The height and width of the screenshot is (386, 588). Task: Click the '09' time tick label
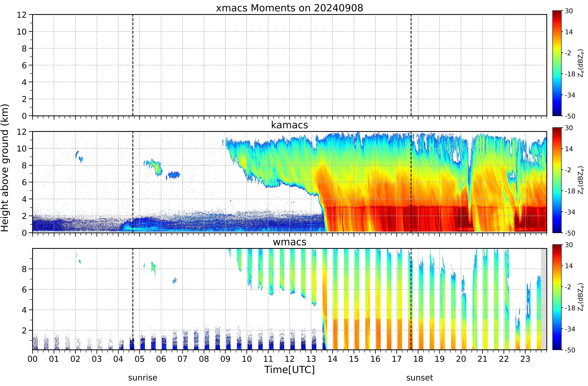click(225, 359)
